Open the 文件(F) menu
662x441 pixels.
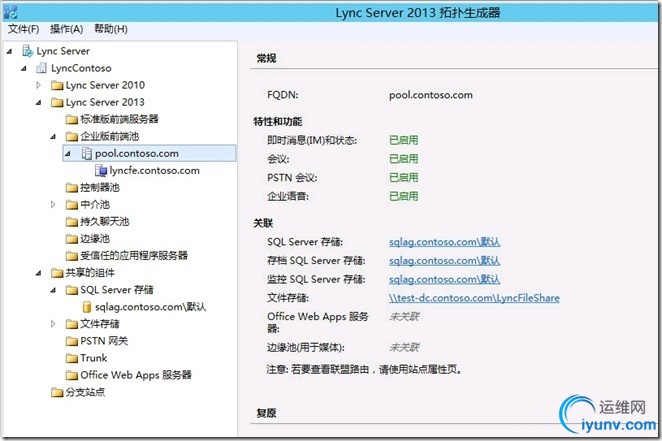[x=24, y=29]
